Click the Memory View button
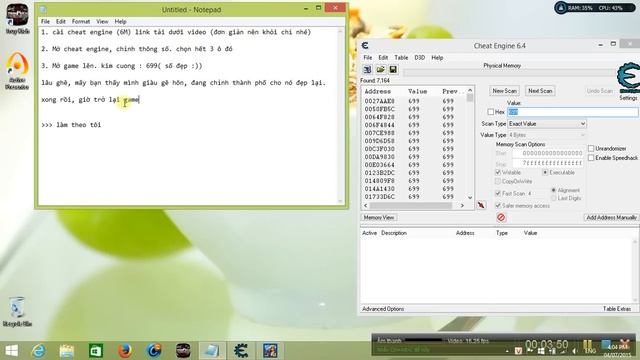 [379, 218]
